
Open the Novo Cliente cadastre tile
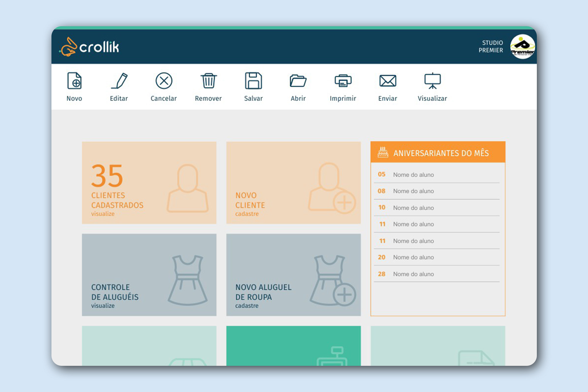tap(293, 183)
